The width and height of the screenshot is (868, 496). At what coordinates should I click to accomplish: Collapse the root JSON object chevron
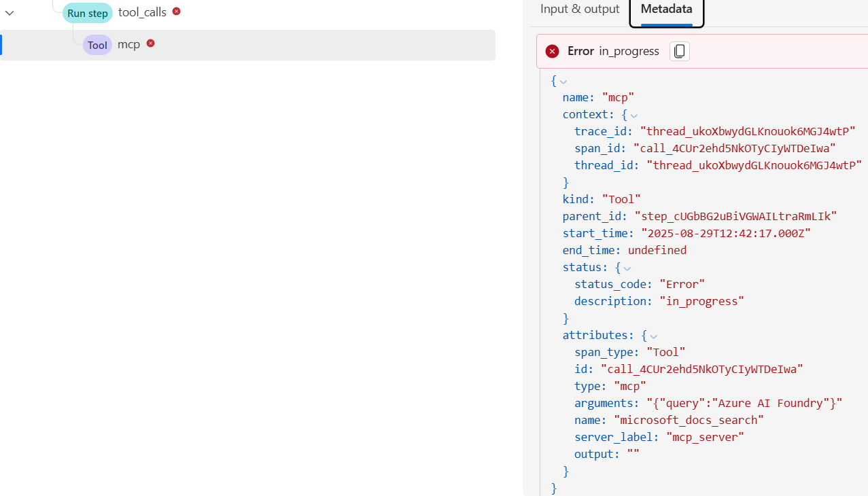pyautogui.click(x=563, y=82)
